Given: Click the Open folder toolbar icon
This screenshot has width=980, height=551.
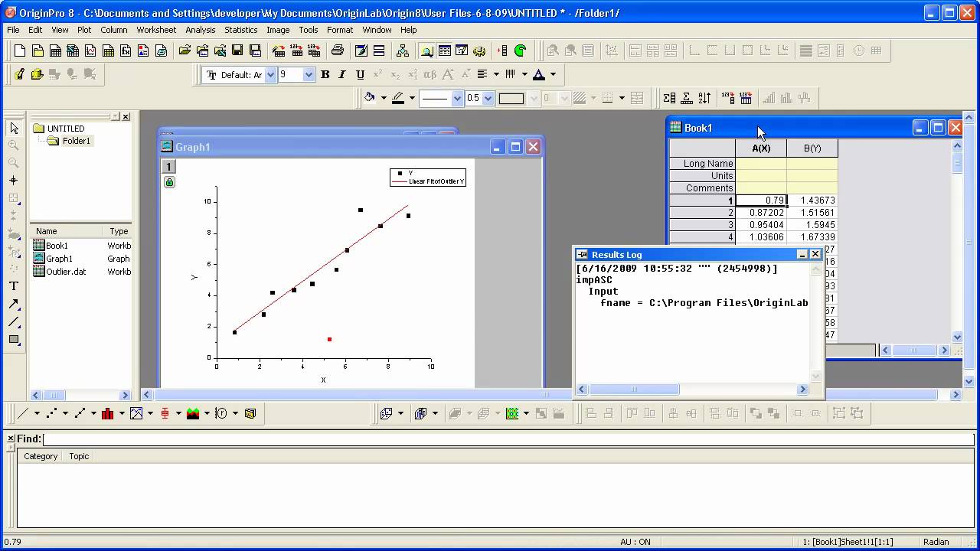Looking at the screenshot, I should point(185,51).
